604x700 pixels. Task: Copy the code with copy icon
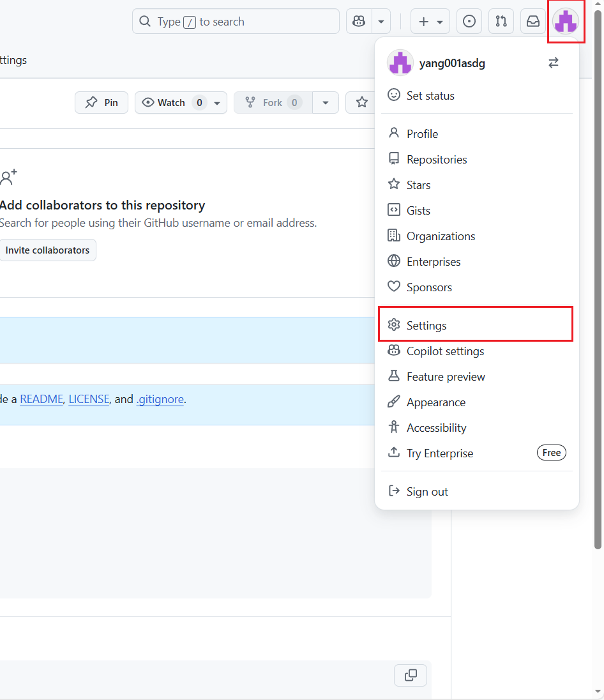coord(411,675)
